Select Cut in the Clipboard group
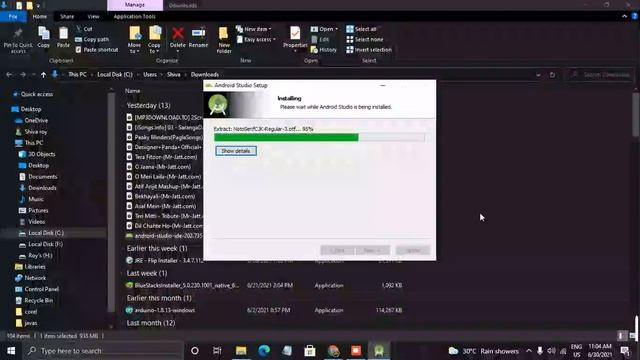 point(84,29)
